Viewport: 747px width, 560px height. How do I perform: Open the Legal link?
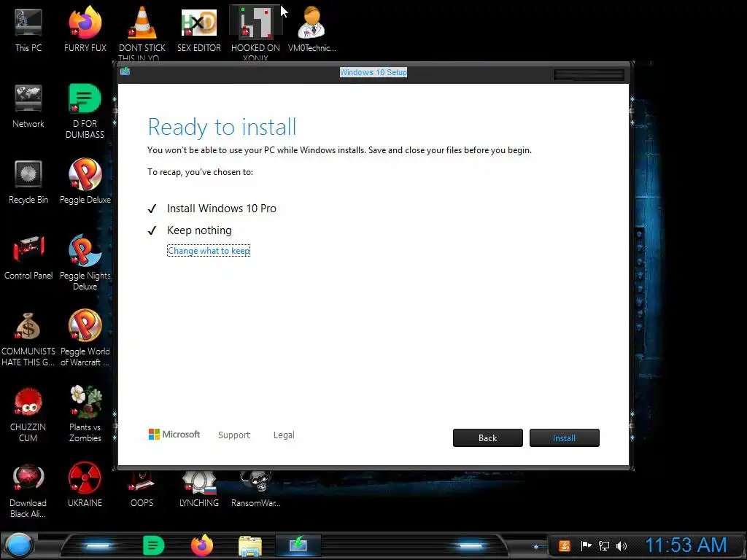coord(284,435)
